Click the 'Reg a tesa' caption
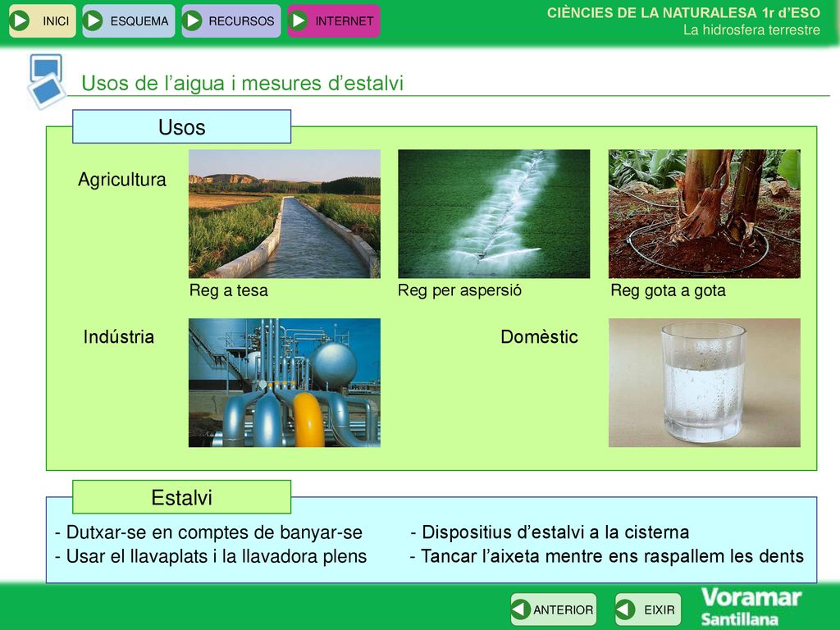840x630 pixels. tap(229, 290)
